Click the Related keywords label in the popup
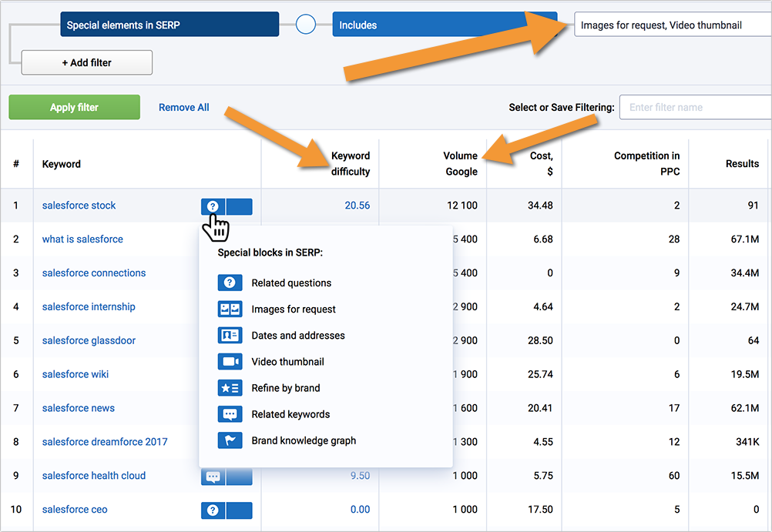The image size is (772, 532). [290, 414]
